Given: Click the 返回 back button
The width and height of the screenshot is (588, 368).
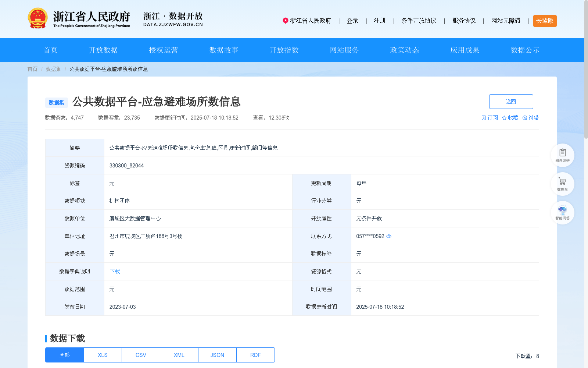Looking at the screenshot, I should coord(511,101).
